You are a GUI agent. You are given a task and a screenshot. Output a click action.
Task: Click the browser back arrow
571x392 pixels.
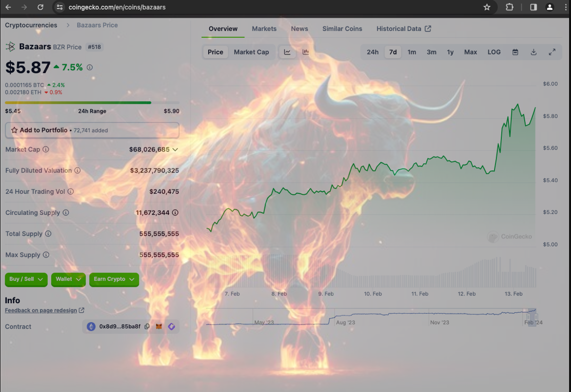click(x=8, y=7)
